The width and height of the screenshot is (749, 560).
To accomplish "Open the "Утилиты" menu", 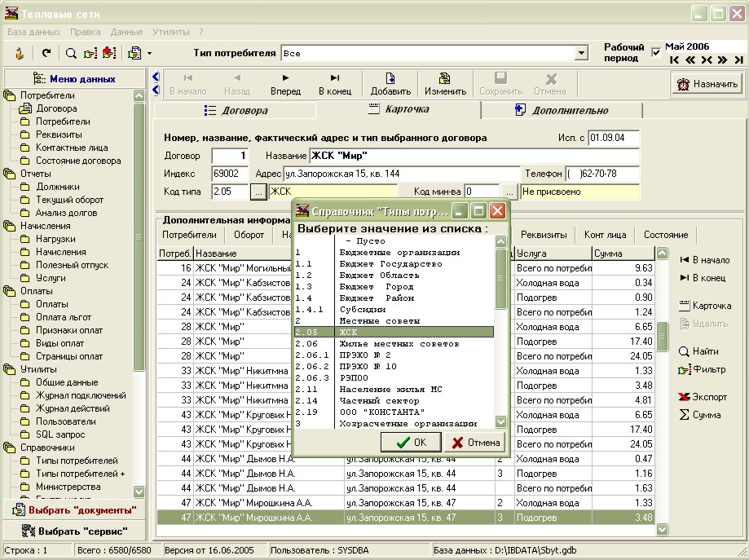I will 170,32.
